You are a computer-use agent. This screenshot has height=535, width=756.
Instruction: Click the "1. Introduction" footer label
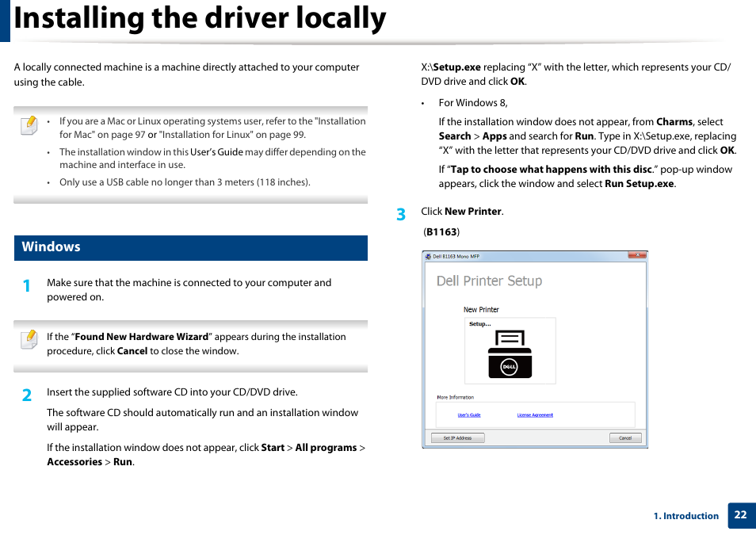686,516
